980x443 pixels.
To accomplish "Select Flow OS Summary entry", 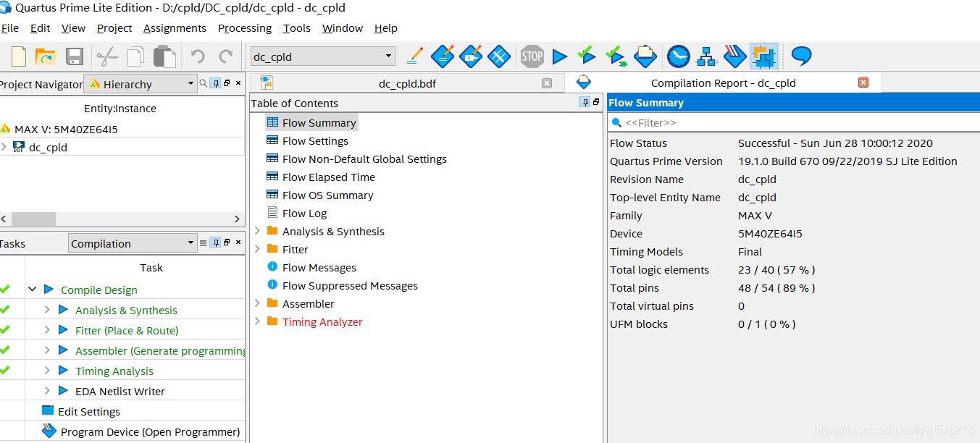I will click(327, 195).
